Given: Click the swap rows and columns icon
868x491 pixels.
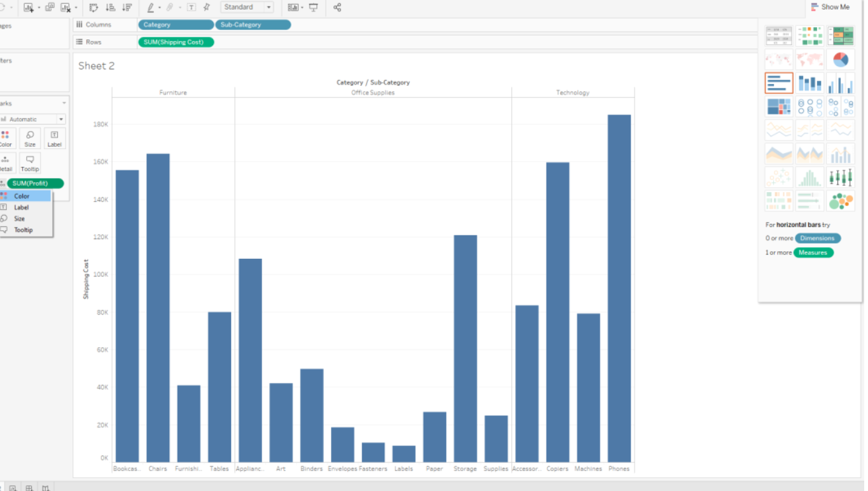Looking at the screenshot, I should (94, 8).
